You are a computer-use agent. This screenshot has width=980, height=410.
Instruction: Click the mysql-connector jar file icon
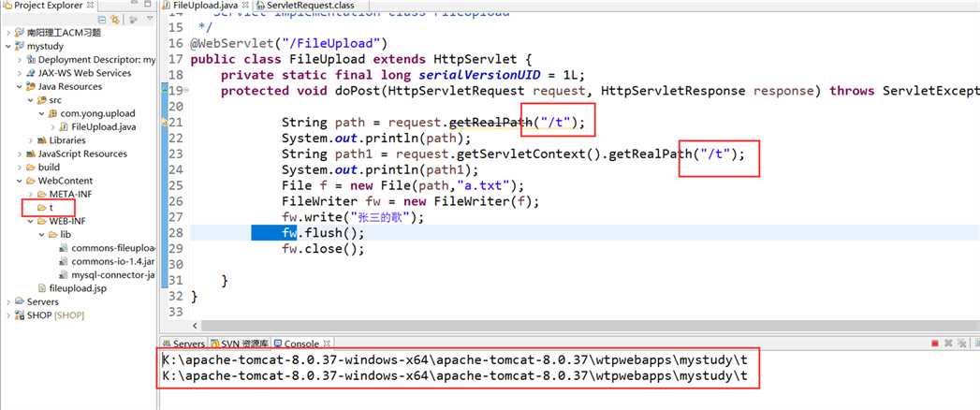[64, 275]
